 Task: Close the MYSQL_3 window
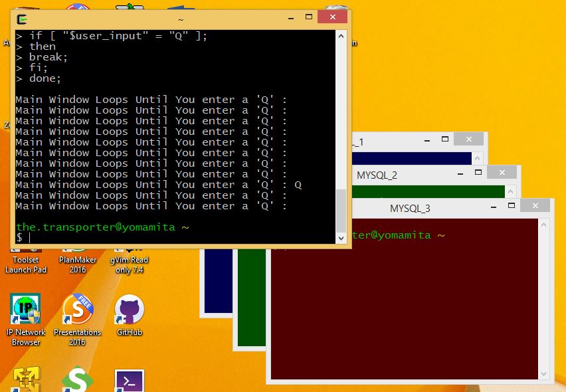click(x=535, y=205)
